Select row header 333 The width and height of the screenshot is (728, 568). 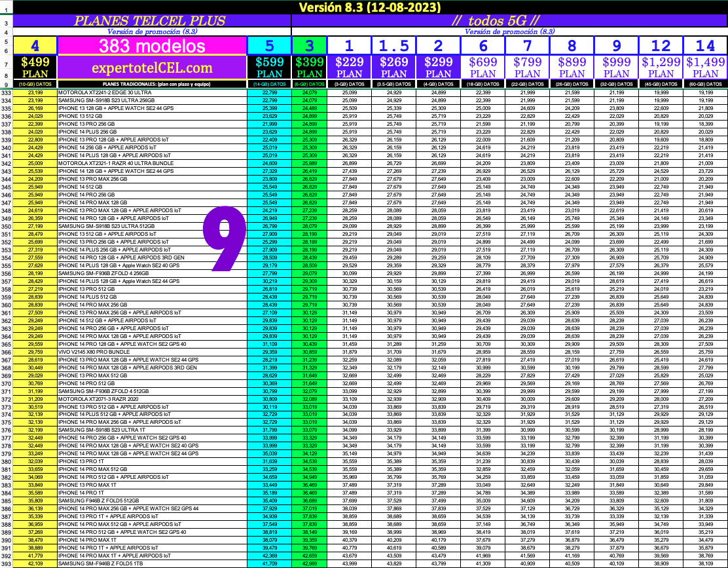(x=7, y=93)
